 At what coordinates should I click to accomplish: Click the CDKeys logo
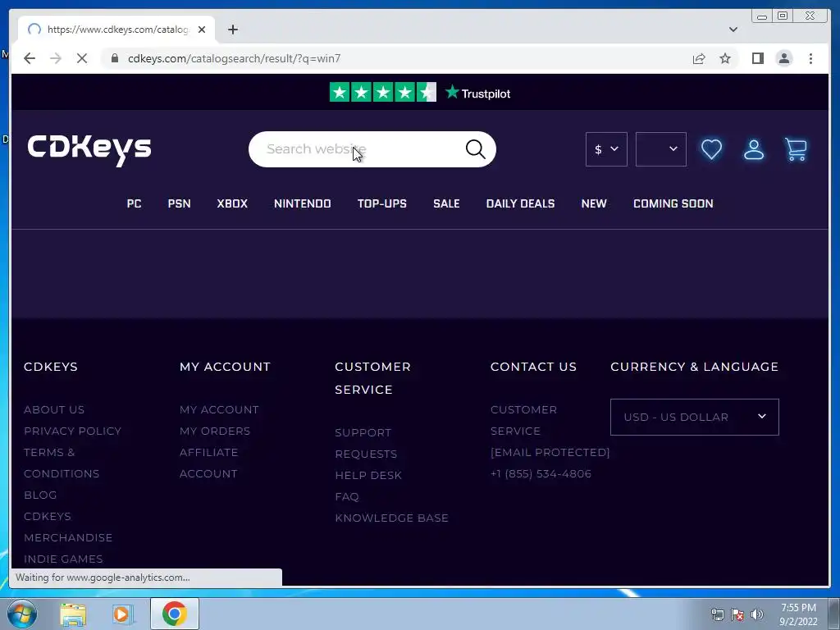(x=89, y=150)
